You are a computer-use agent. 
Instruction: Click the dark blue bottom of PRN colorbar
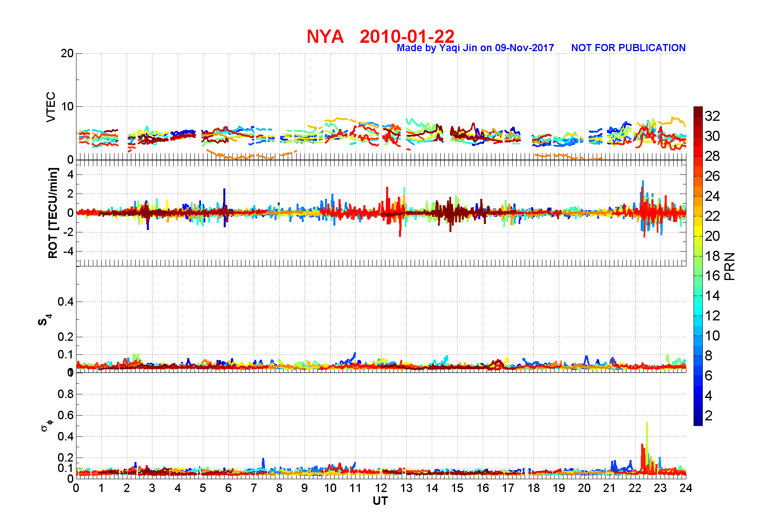coord(698,421)
